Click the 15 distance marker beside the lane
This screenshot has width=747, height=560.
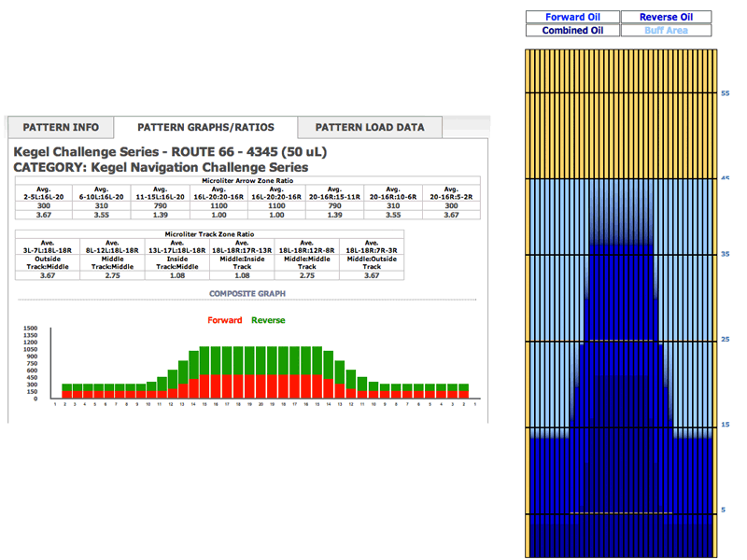point(726,425)
